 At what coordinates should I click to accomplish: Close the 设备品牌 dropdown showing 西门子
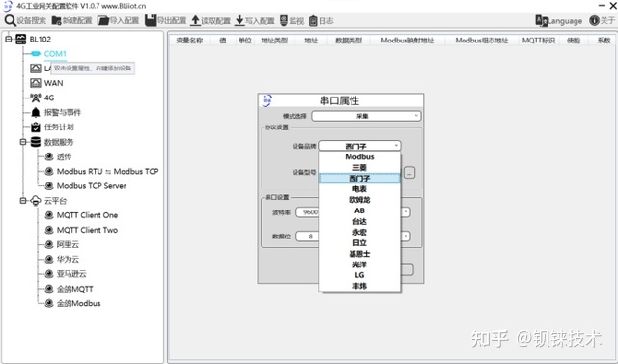(x=359, y=146)
